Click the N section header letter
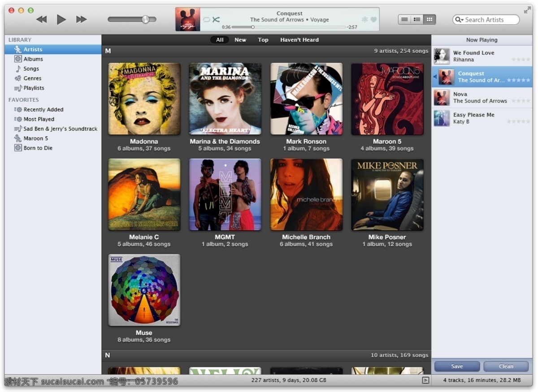This screenshot has width=538, height=392. (x=108, y=355)
